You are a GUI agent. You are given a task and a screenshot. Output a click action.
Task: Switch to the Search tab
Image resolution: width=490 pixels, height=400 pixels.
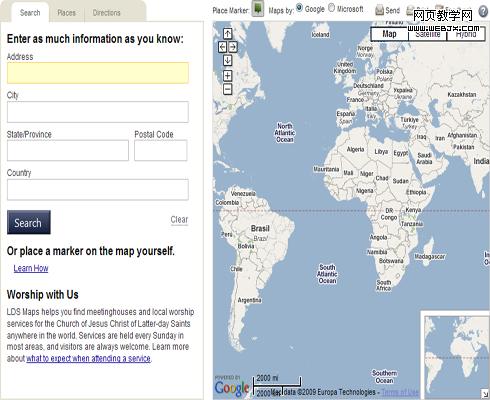(30, 13)
